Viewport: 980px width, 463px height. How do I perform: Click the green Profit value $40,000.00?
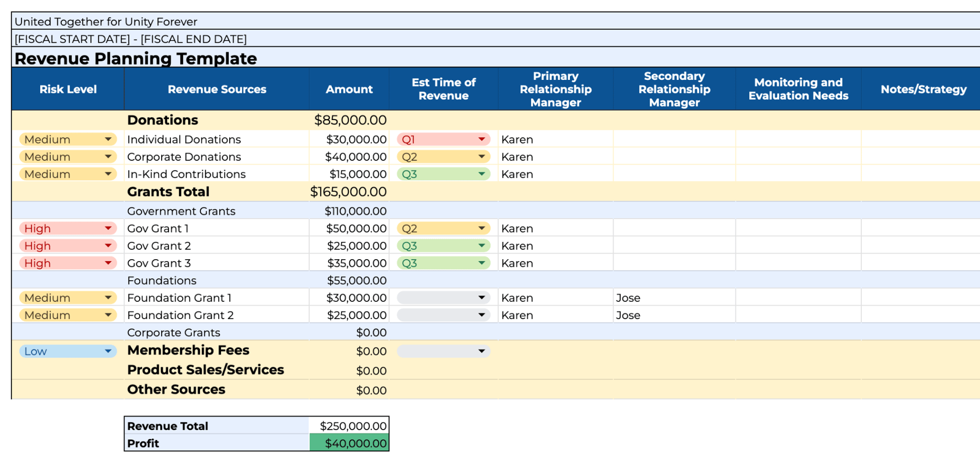(x=349, y=443)
